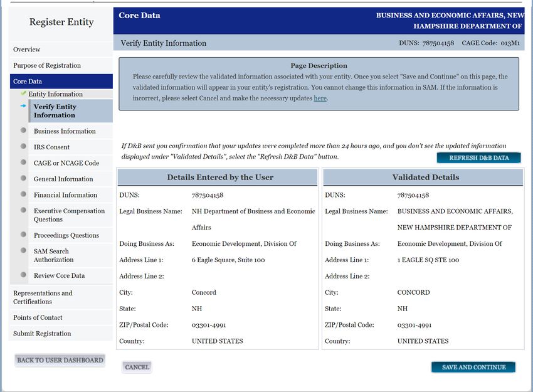Click gray status dot beside Business Information
The height and width of the screenshot is (392, 533).
coord(23,130)
